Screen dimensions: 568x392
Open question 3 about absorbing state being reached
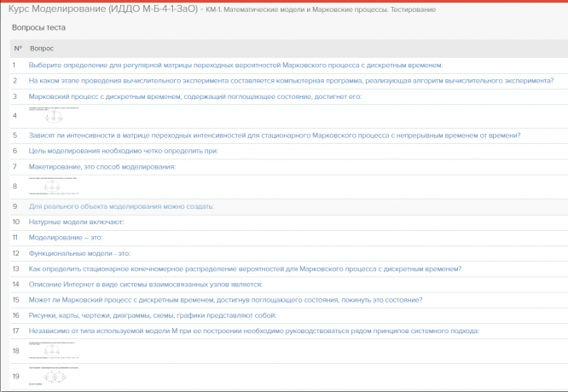click(195, 96)
